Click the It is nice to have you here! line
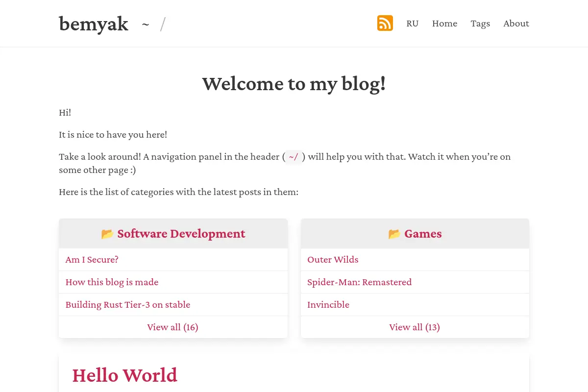 coord(113,135)
